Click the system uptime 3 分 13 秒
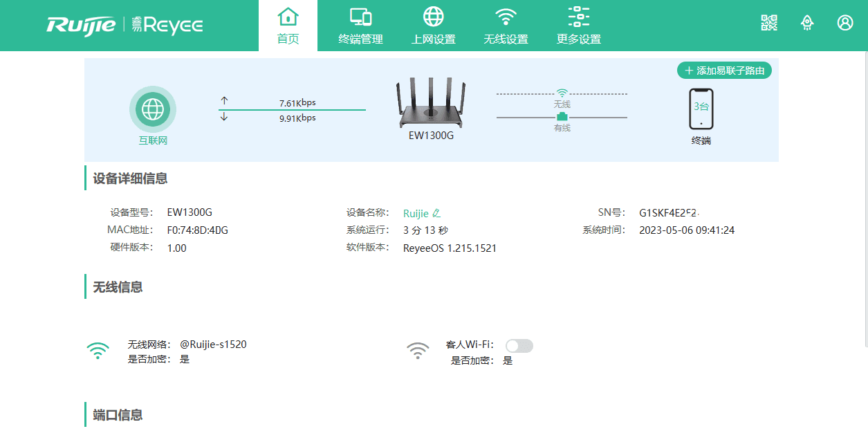The image size is (868, 440). 425,230
